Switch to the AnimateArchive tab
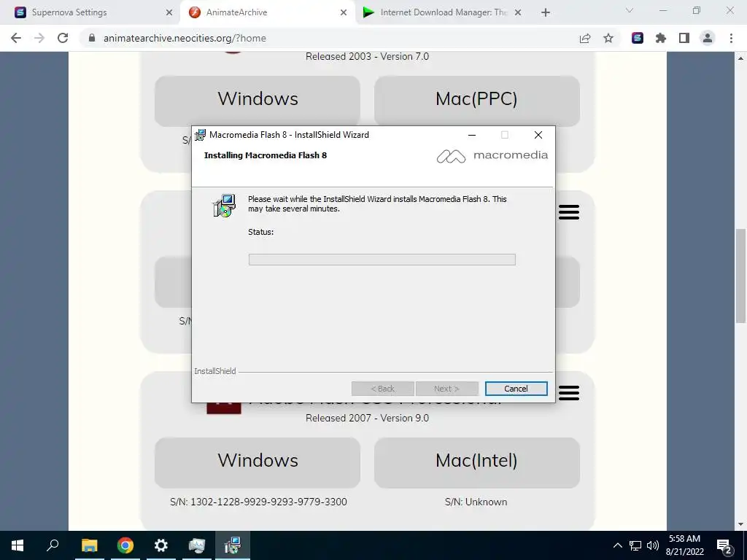 267,12
